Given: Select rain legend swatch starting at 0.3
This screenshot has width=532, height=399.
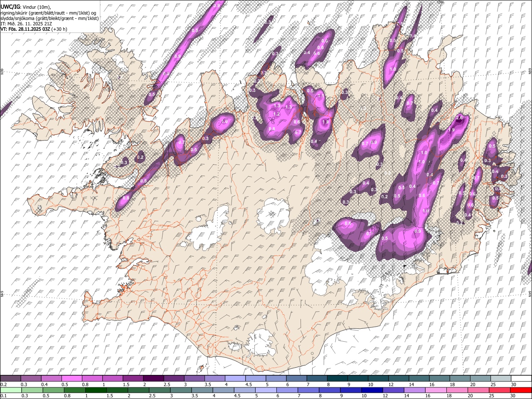Looking at the screenshot, I should (31, 390).
